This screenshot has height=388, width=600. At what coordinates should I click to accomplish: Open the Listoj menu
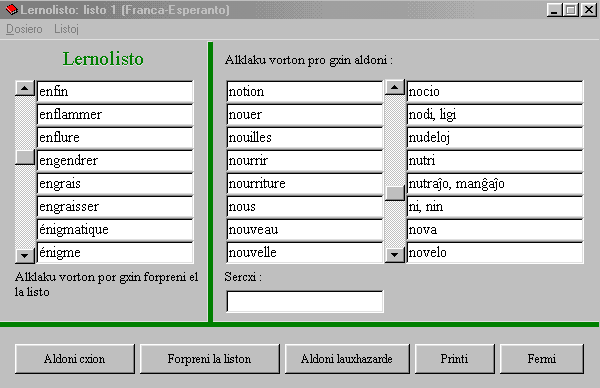(x=66, y=29)
